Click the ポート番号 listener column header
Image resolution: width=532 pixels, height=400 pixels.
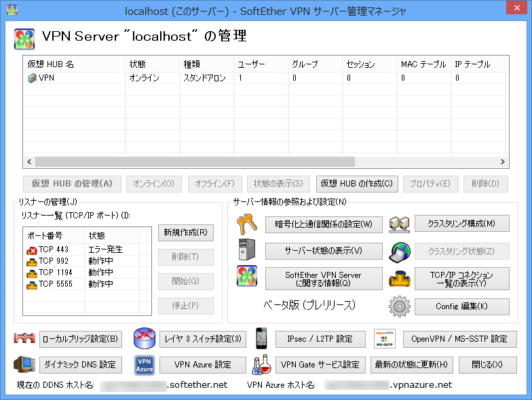pos(54,236)
